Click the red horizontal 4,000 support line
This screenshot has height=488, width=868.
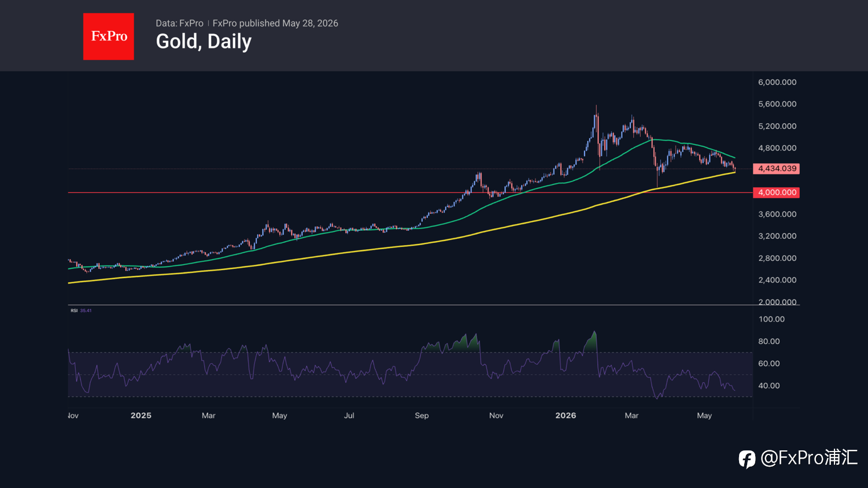tap(410, 193)
